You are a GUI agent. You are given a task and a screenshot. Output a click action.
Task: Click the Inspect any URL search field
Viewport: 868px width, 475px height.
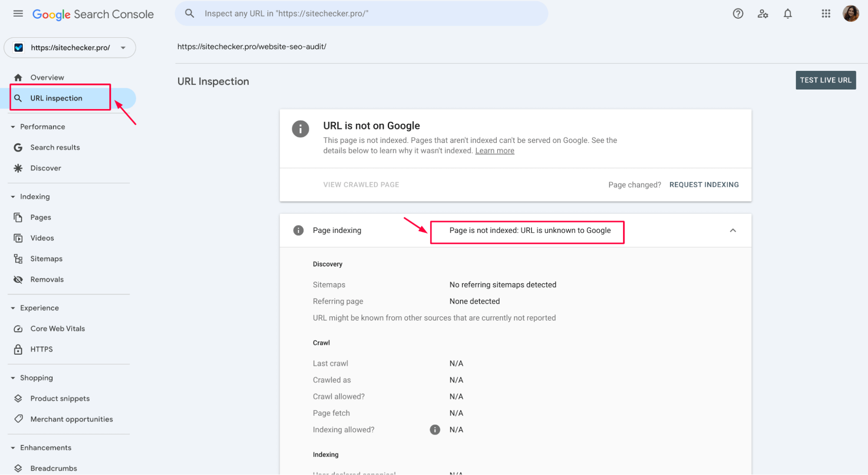(361, 13)
